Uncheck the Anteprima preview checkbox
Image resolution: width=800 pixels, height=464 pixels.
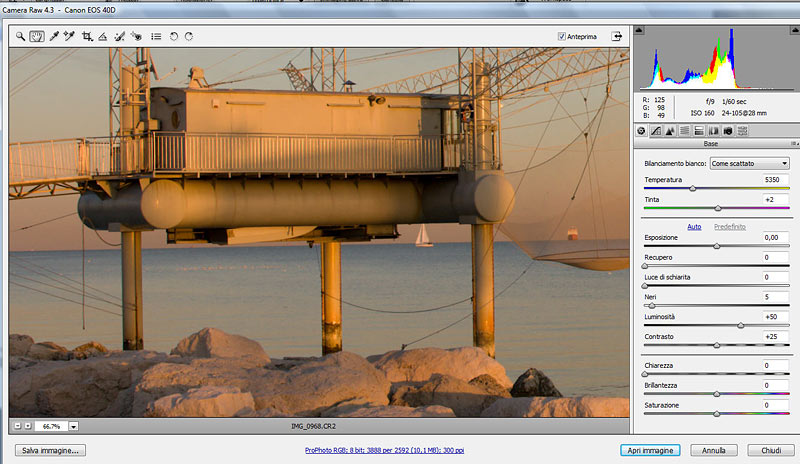(562, 37)
